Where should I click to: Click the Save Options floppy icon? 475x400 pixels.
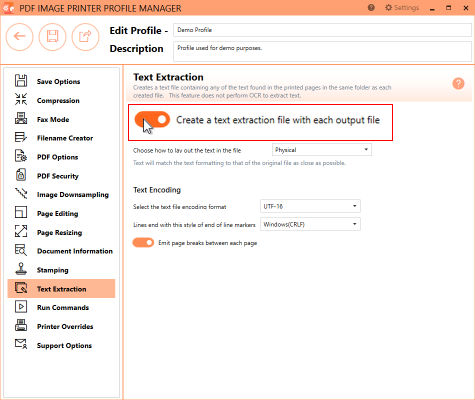click(21, 81)
